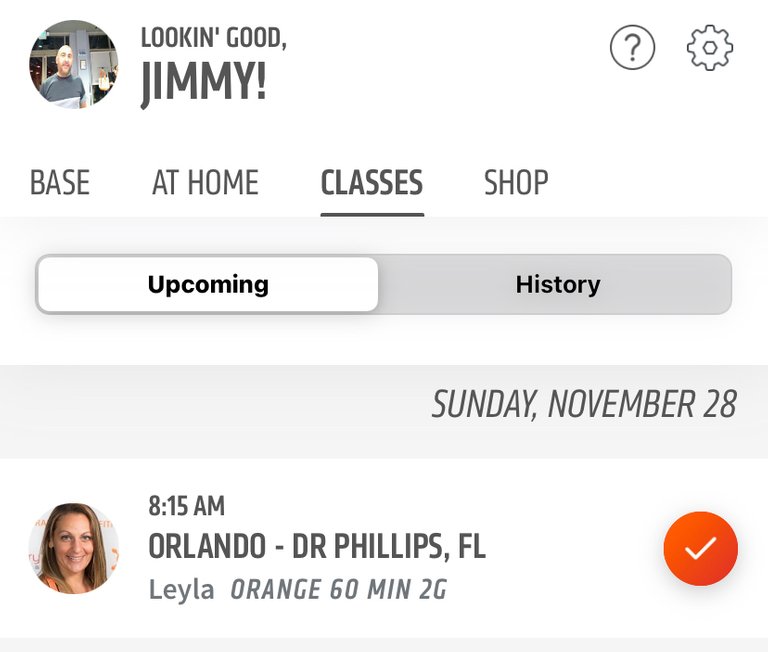Open the help question mark icon

pos(632,48)
